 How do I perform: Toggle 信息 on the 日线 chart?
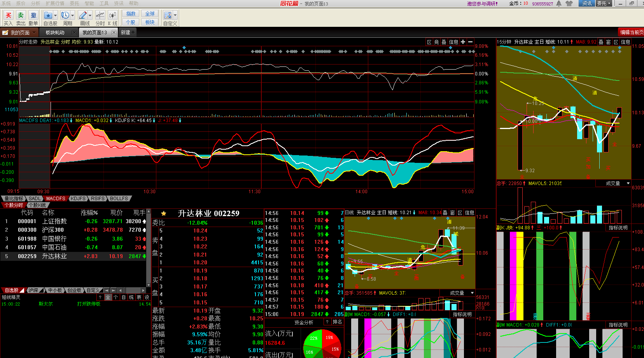(470, 213)
